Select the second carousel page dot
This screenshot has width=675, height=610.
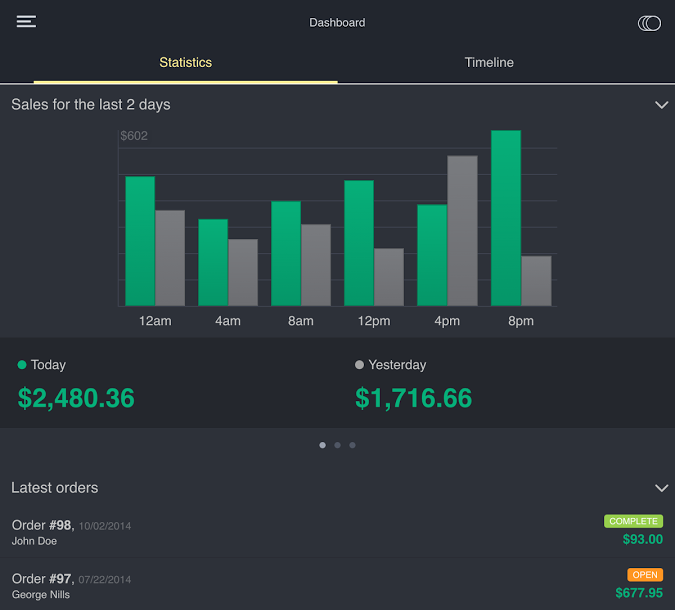pyautogui.click(x=338, y=445)
